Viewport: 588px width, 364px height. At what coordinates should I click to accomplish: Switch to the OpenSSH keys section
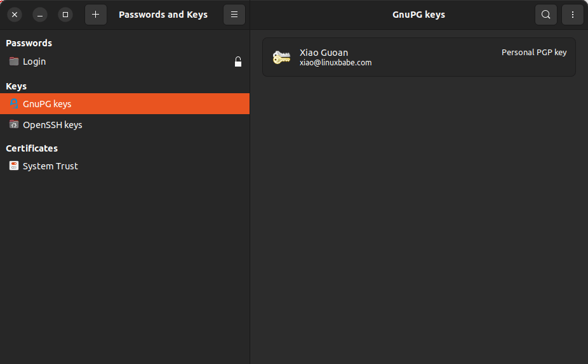pyautogui.click(x=52, y=125)
